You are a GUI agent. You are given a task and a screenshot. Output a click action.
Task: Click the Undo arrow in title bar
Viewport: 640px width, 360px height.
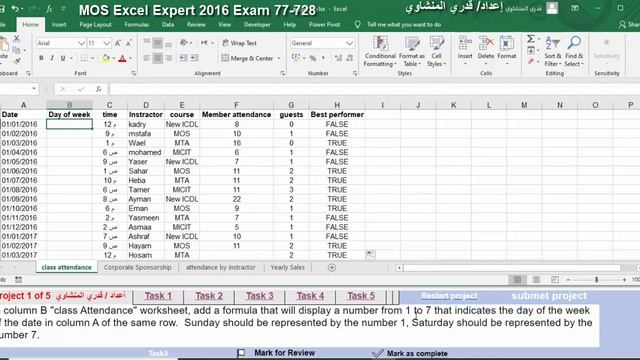15,9
